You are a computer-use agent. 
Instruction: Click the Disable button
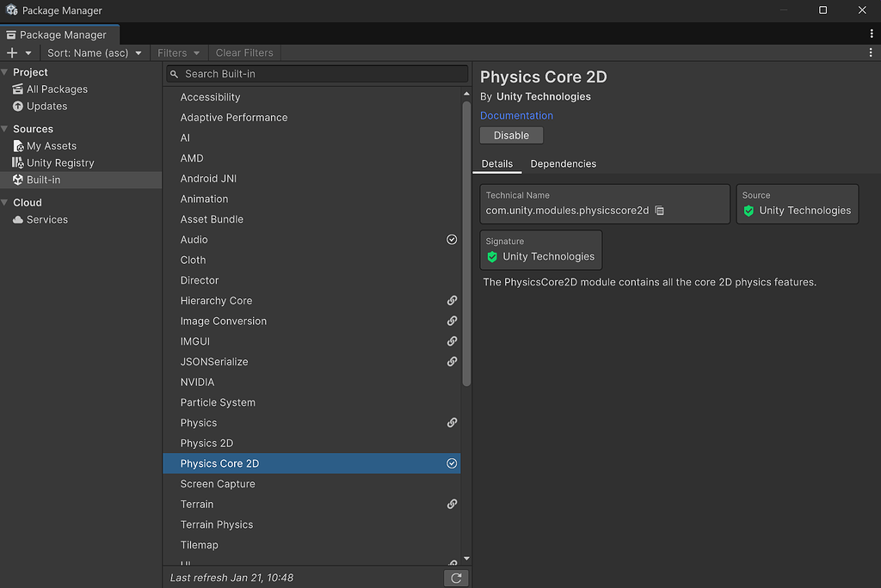[x=511, y=135]
